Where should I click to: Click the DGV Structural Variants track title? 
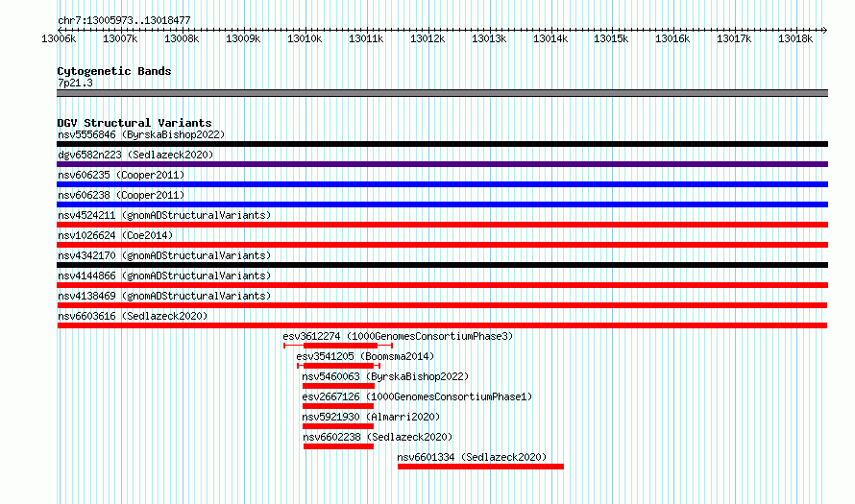tap(134, 123)
